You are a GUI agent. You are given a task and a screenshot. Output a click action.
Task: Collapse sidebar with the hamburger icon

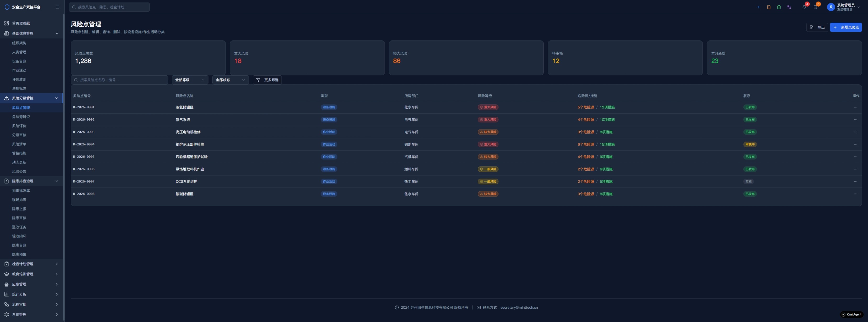[x=57, y=7]
